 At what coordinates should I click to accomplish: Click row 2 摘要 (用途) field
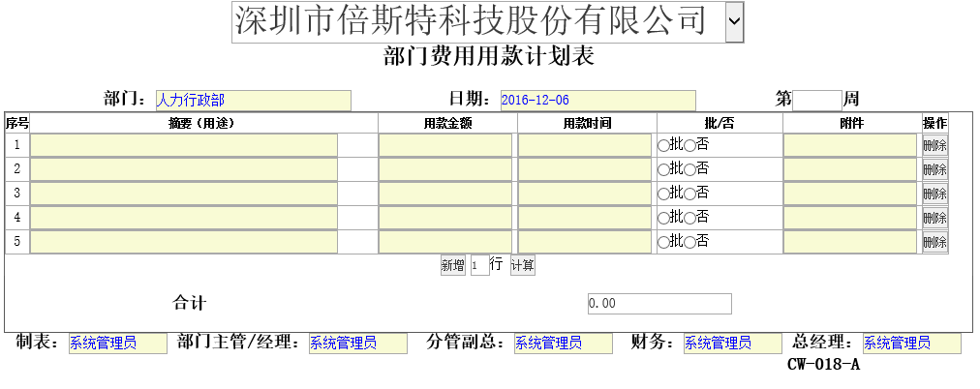[184, 169]
